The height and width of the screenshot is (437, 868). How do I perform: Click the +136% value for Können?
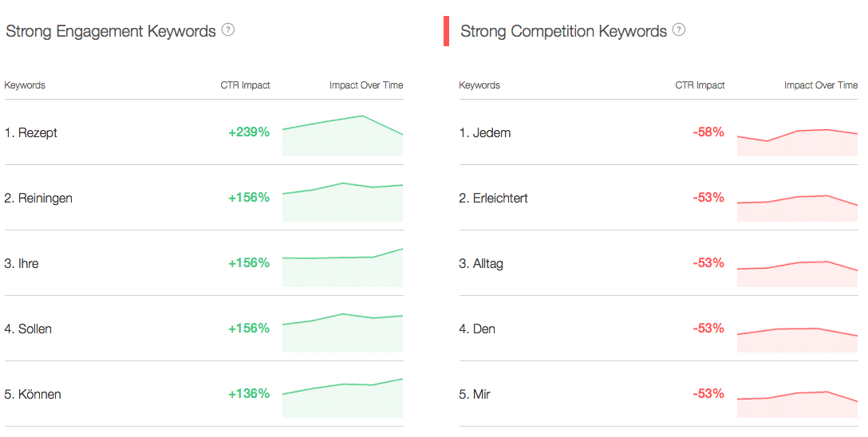(x=249, y=393)
